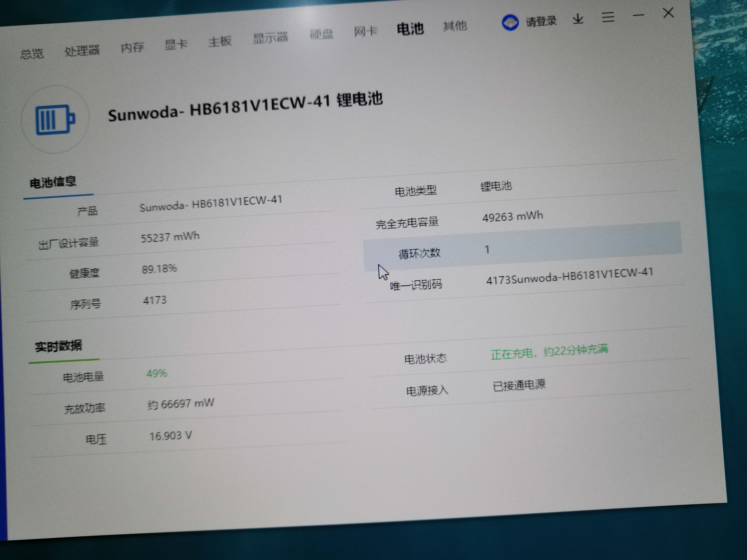
Task: Click the title Sunwoda- HB6181V1ECW-41 锂电池
Action: point(245,107)
